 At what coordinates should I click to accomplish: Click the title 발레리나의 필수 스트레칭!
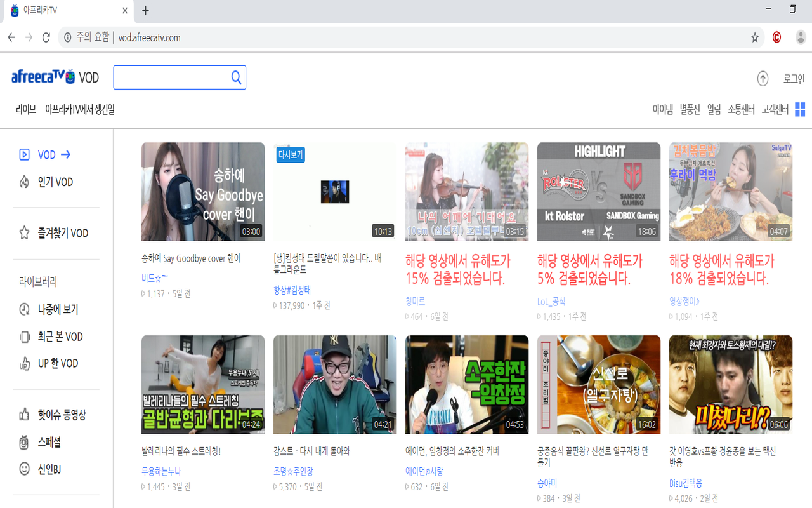pyautogui.click(x=181, y=451)
